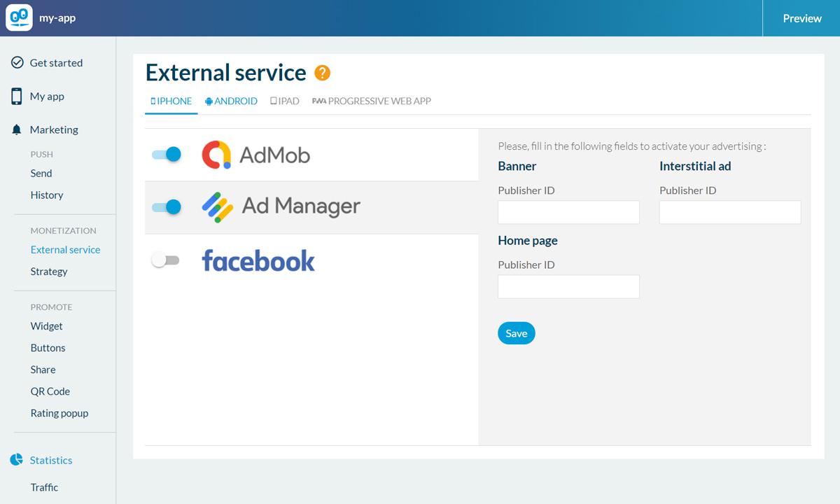Focus the Interstitial ad Publisher ID field

point(729,212)
